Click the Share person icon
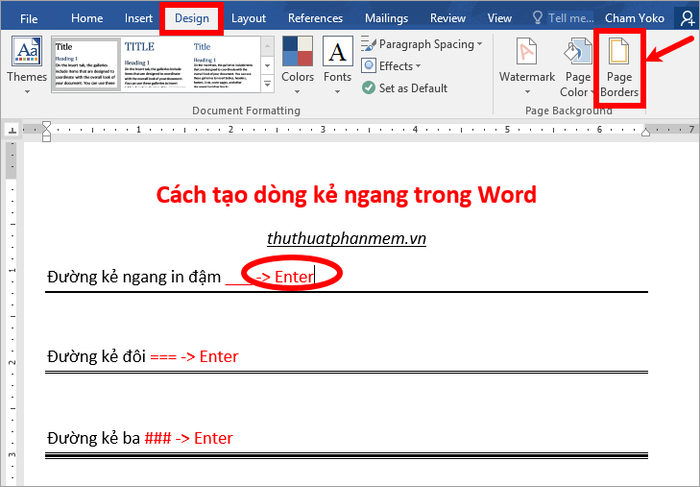The height and width of the screenshot is (487, 700). tap(686, 18)
